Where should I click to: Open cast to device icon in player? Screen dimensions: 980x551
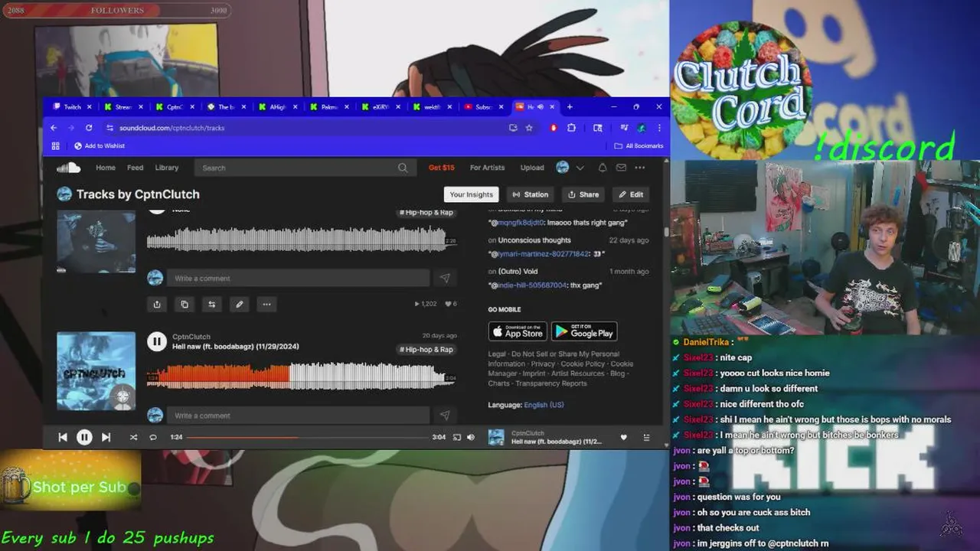pyautogui.click(x=457, y=437)
